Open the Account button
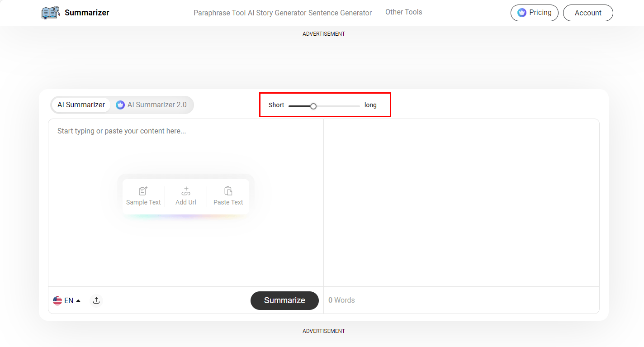 click(x=587, y=13)
